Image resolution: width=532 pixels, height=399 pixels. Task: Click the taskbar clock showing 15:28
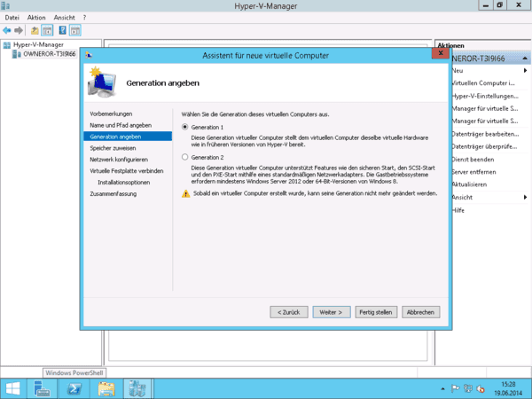click(509, 389)
